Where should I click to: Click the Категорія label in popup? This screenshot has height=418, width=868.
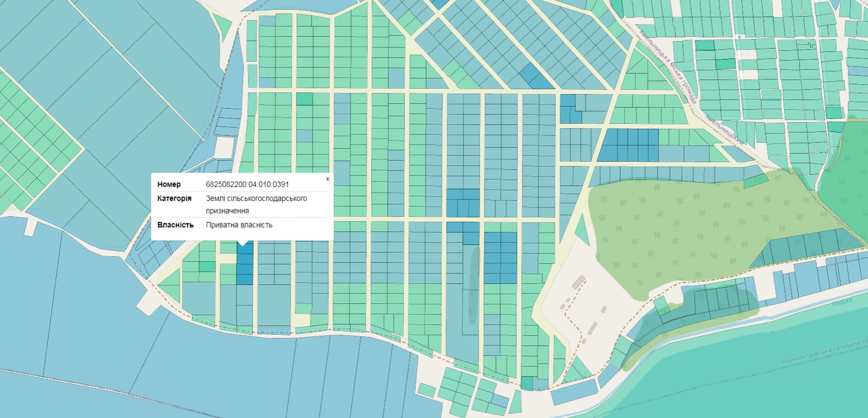pyautogui.click(x=174, y=198)
